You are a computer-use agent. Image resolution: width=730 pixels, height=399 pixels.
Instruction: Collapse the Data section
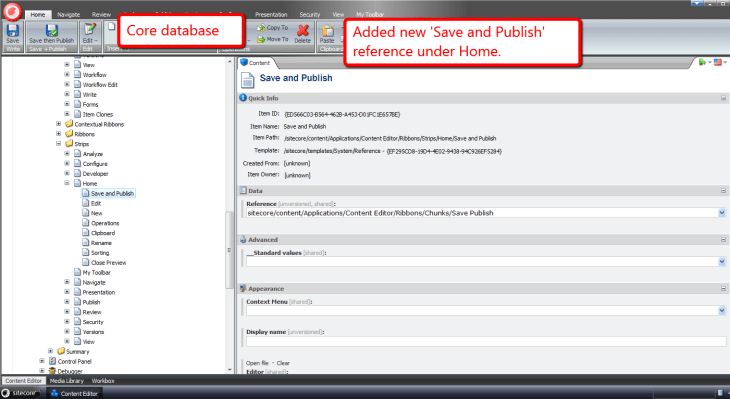(x=723, y=190)
